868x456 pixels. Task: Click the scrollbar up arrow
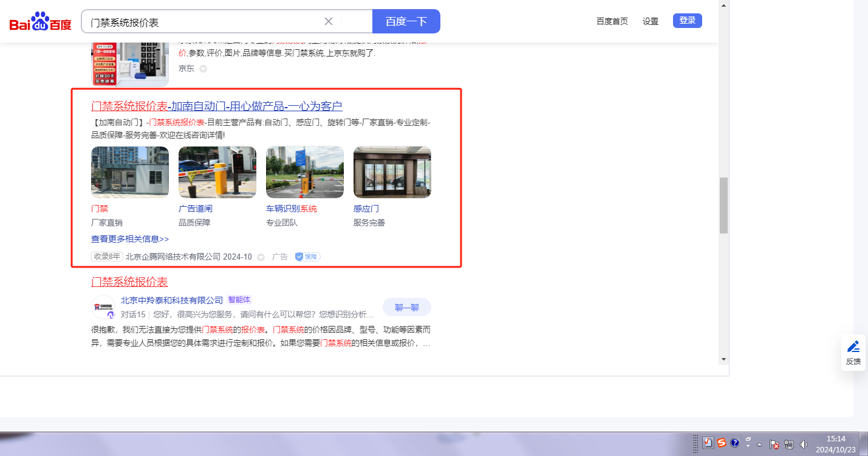723,5
